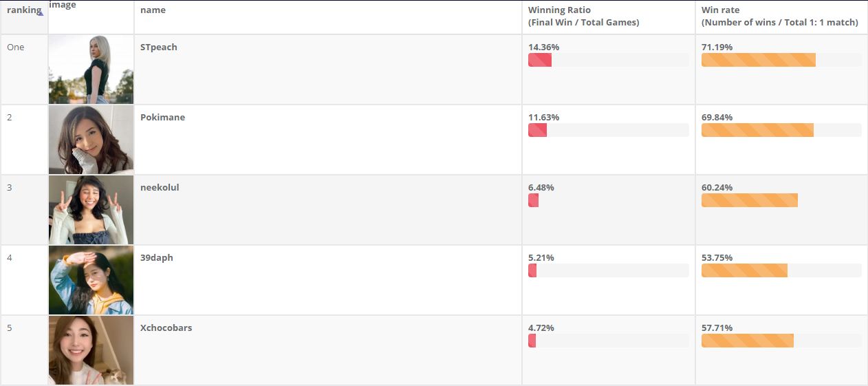Viewport: 868px width, 386px height.
Task: Click the orange 71.19% win rate bar
Action: pyautogui.click(x=758, y=60)
